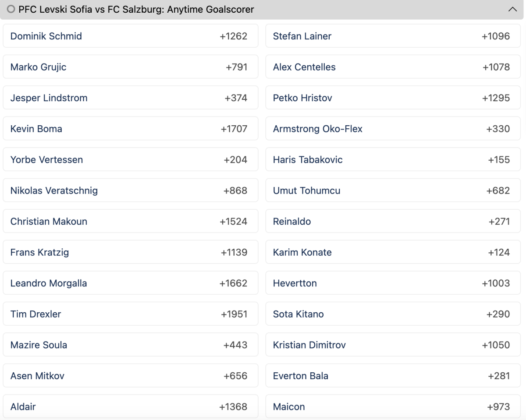This screenshot has height=420, width=526.
Task: Select Christian Makoun +1524
Action: tap(131, 221)
